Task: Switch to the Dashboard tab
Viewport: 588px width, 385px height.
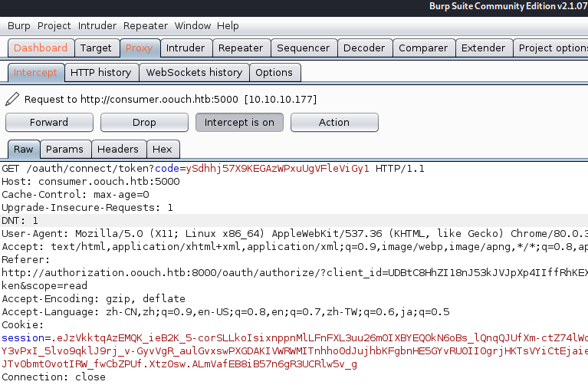Action: (x=41, y=48)
